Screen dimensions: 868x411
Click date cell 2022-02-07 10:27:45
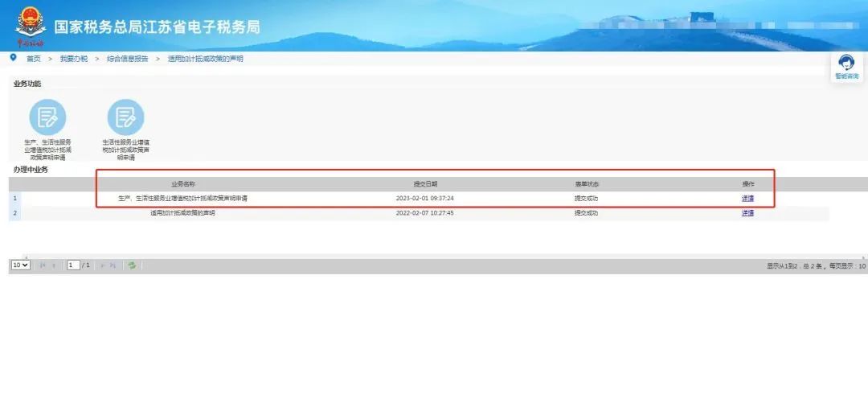point(425,212)
